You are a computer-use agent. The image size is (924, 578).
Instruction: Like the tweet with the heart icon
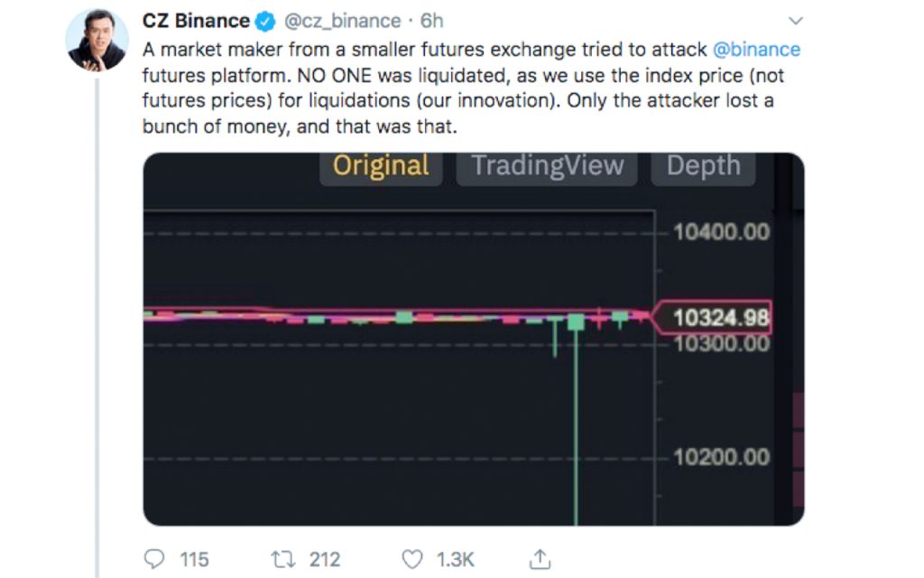[x=412, y=559]
